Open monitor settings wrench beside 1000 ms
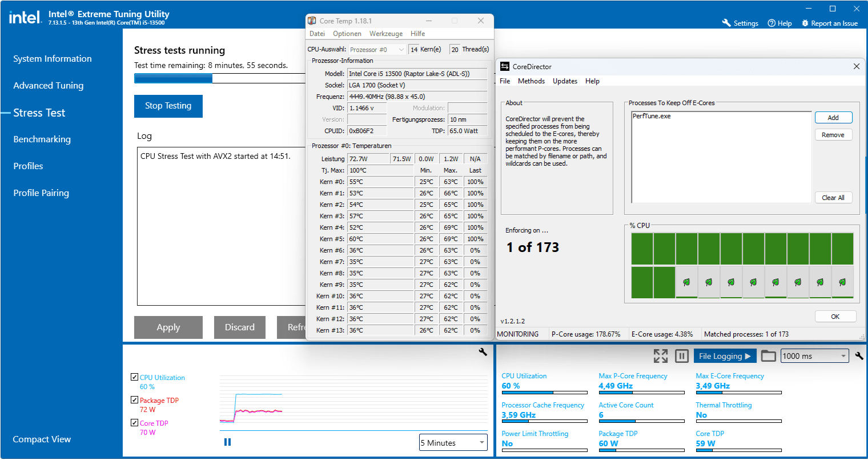Viewport: 868px width, 460px height. [859, 356]
